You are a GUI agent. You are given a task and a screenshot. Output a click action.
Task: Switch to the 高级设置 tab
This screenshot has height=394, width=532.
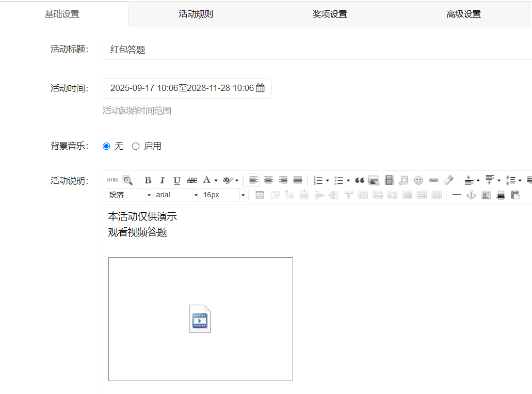pos(463,14)
